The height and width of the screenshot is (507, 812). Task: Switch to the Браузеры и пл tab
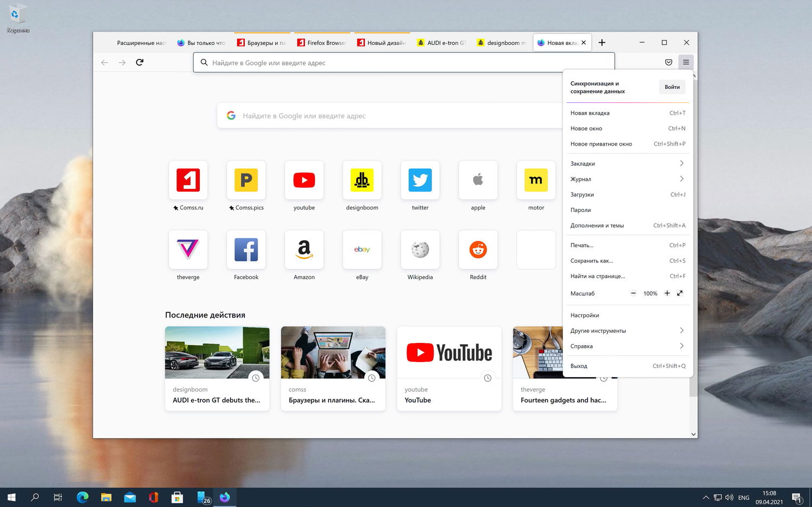tap(262, 43)
